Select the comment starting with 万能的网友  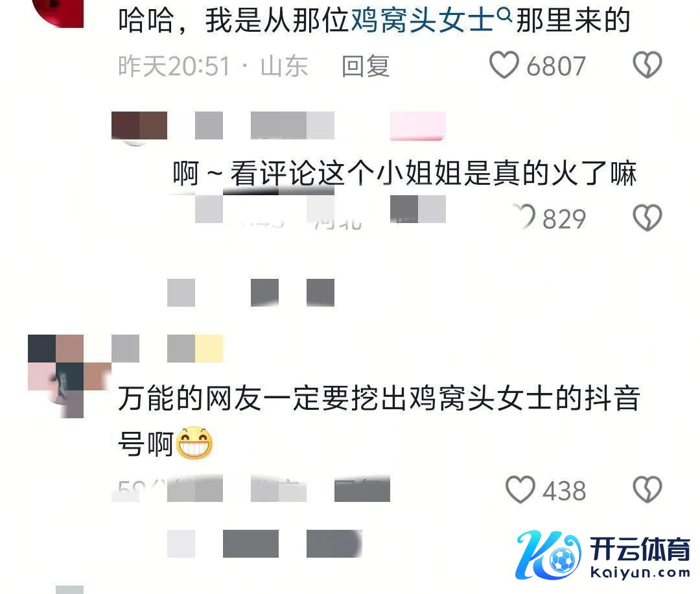pyautogui.click(x=379, y=420)
